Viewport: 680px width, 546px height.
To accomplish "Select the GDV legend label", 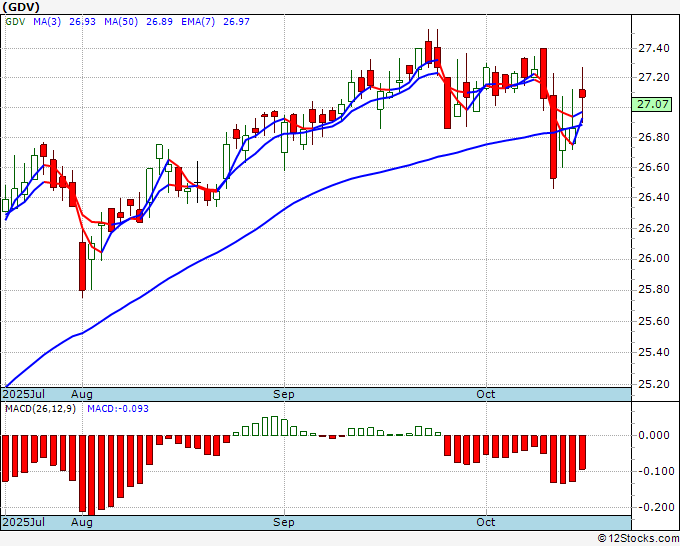I will [15, 22].
